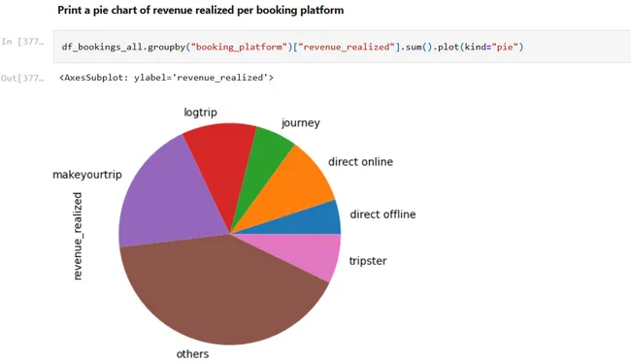631x364 pixels.
Task: Click the heading about pie chart of revenue
Action: click(x=200, y=10)
